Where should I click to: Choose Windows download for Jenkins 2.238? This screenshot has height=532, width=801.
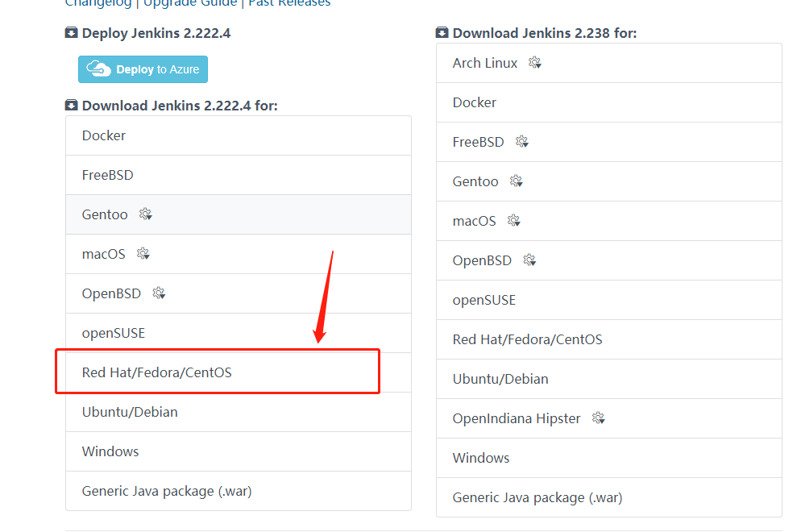[609, 458]
